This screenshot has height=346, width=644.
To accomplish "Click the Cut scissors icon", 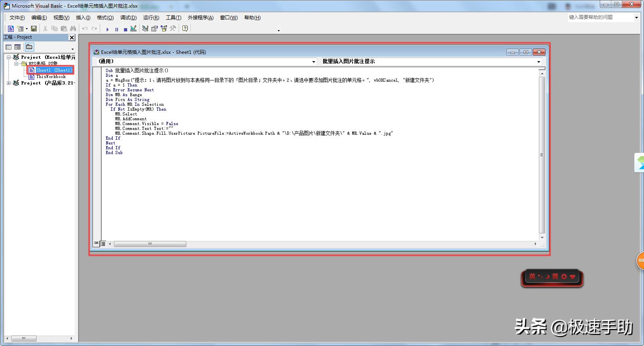I will pos(45,29).
